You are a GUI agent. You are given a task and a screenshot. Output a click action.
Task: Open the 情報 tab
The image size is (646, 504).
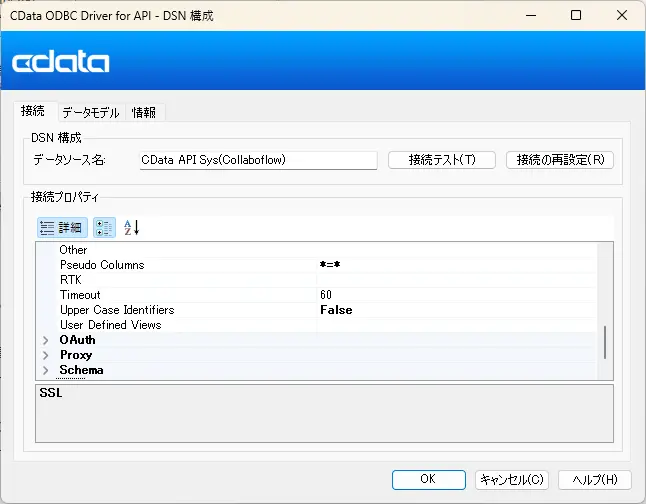click(144, 112)
